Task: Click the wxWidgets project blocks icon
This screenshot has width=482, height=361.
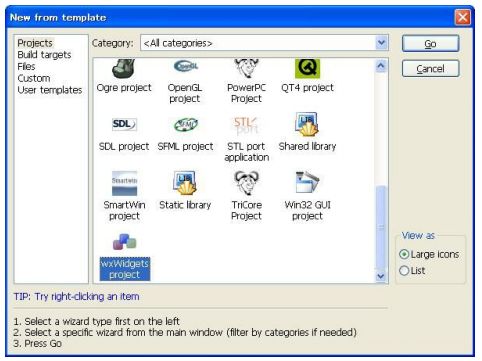Action: tap(124, 242)
